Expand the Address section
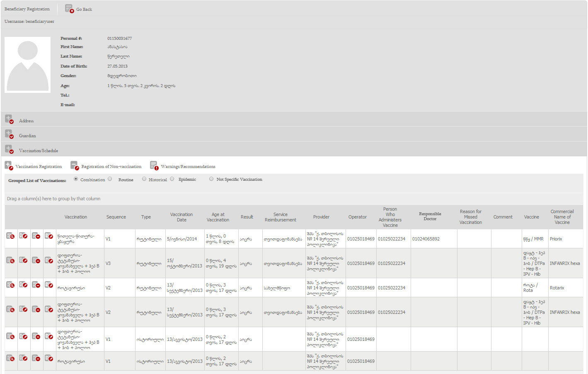Viewport: 588px width, 374px height. tap(9, 119)
